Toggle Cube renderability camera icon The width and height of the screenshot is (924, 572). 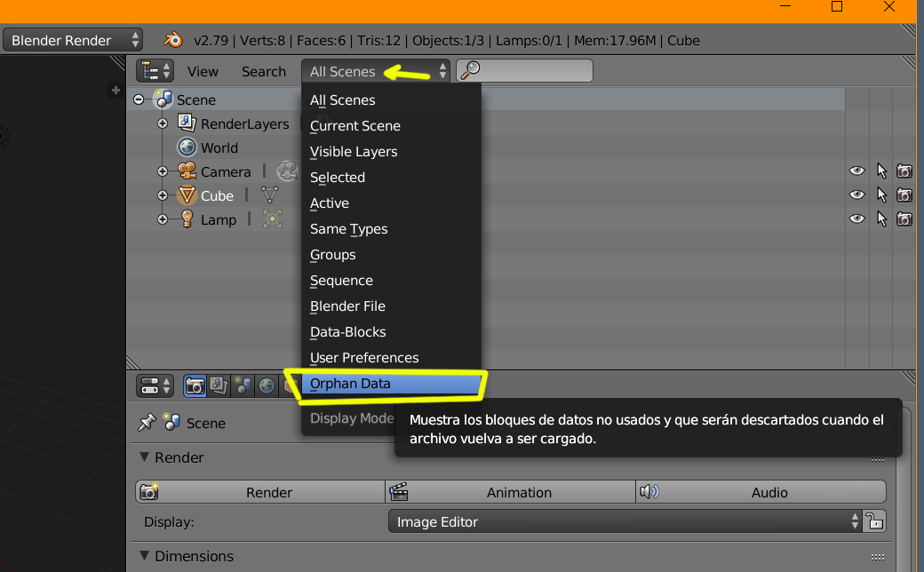click(x=904, y=195)
